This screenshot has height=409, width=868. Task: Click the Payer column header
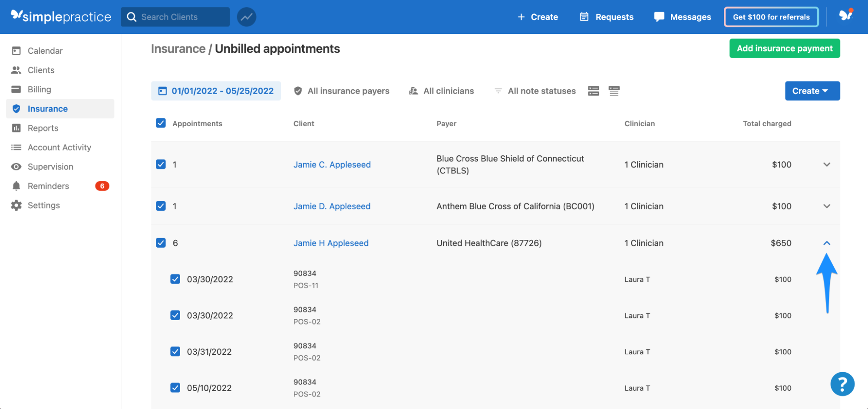[446, 124]
